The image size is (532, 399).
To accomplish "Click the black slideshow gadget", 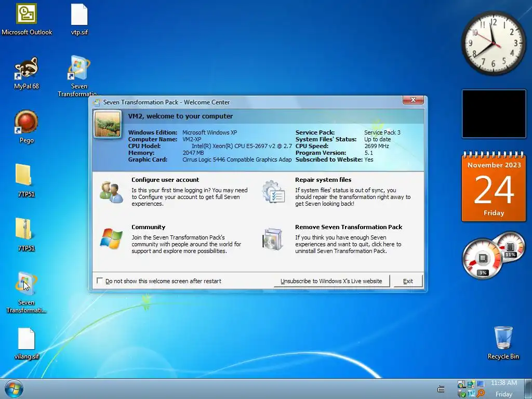I will (x=494, y=114).
